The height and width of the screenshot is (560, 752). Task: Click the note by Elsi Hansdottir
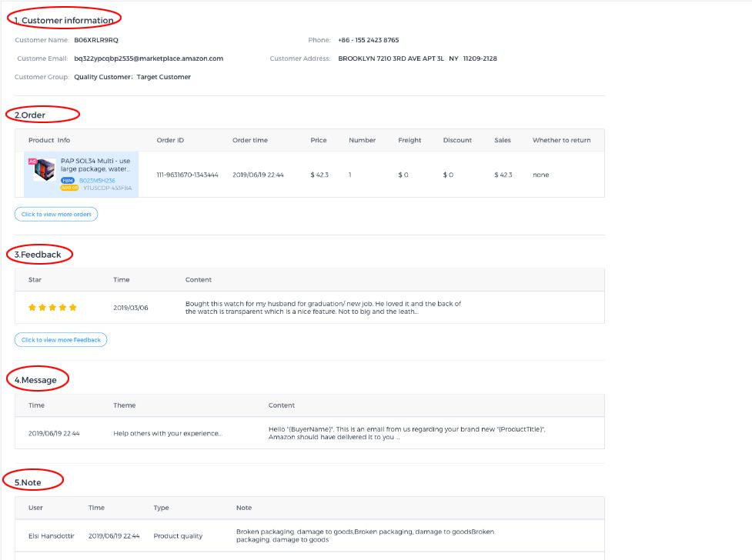click(x=366, y=535)
